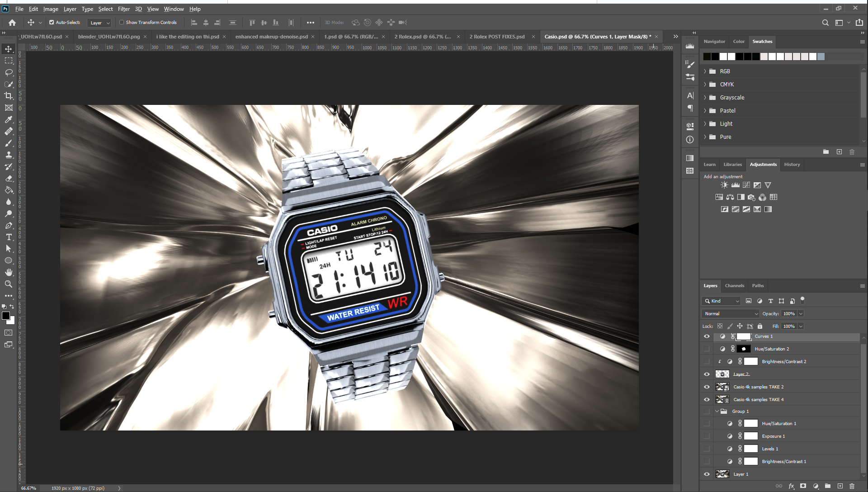Add a Curves adjustment icon
The height and width of the screenshot is (492, 868).
pyautogui.click(x=746, y=185)
